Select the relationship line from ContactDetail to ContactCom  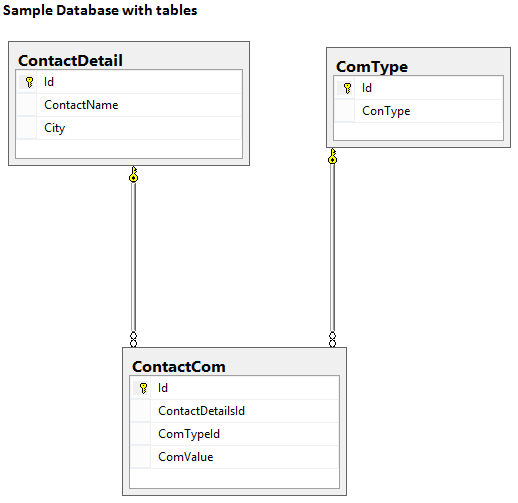133,257
